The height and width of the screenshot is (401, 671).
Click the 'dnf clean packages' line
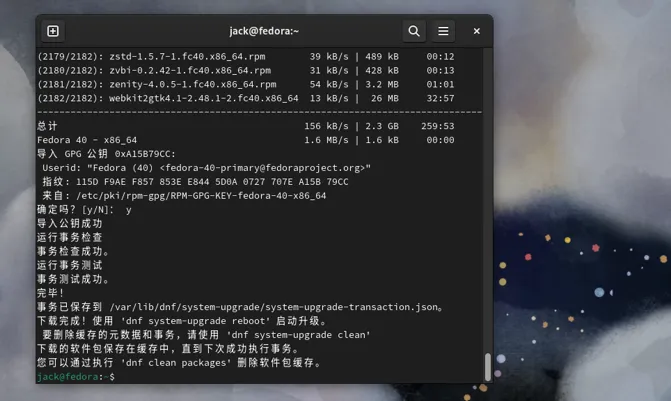pyautogui.click(x=179, y=362)
